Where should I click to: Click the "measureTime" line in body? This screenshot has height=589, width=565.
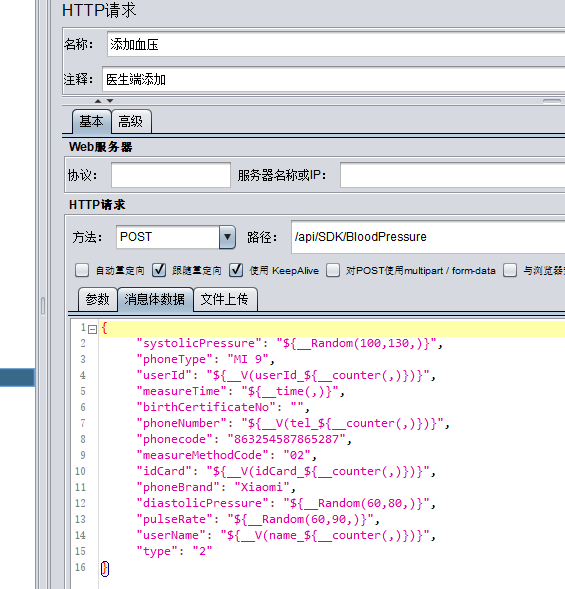[240, 391]
